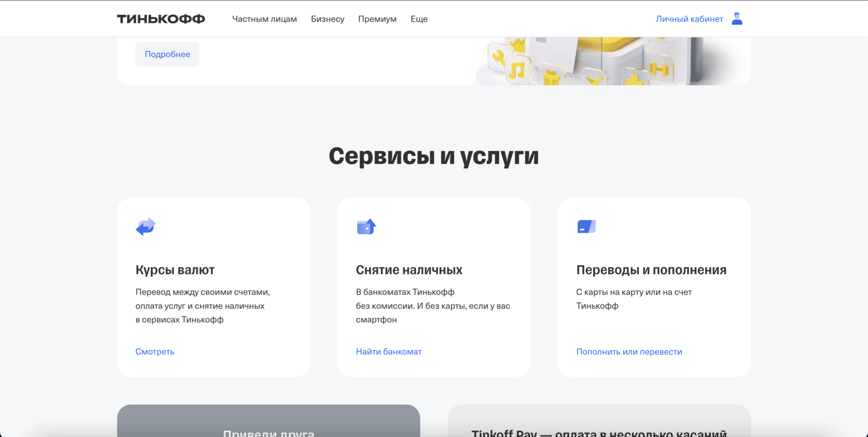Open the Бизнесу menu
Screen dimensions: 868x437
328,19
